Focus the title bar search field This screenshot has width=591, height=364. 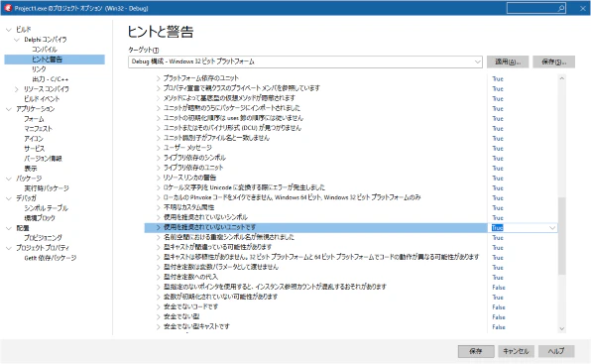click(x=536, y=8)
